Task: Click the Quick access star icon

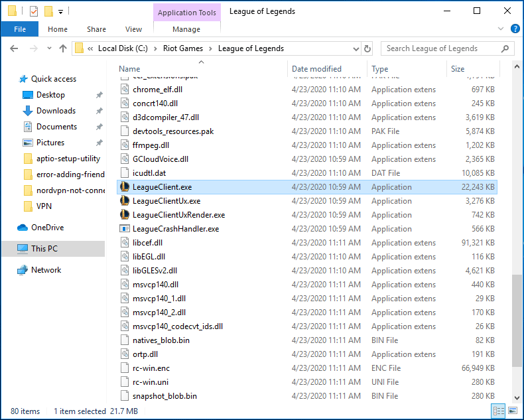Action: tap(23, 79)
